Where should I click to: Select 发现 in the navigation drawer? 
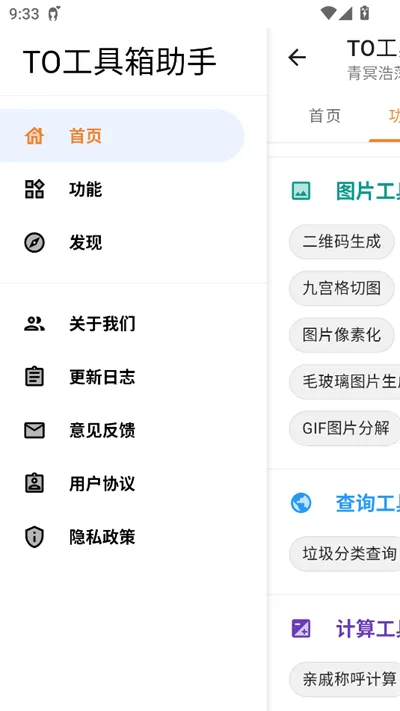coord(122,243)
